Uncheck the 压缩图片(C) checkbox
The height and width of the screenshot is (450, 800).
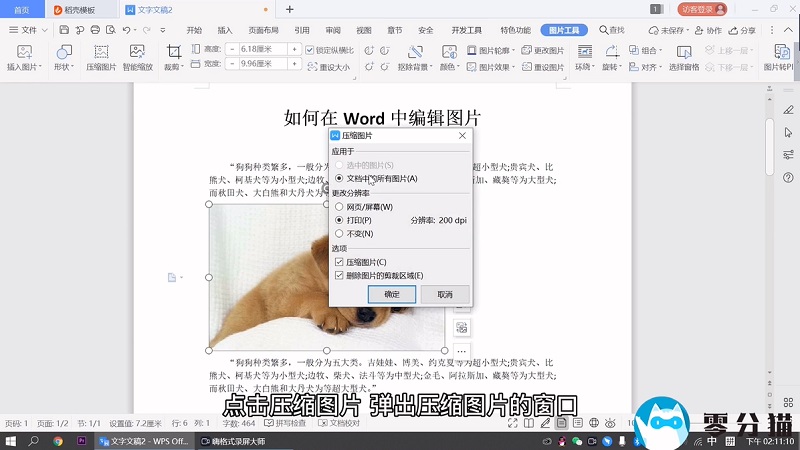(x=339, y=262)
